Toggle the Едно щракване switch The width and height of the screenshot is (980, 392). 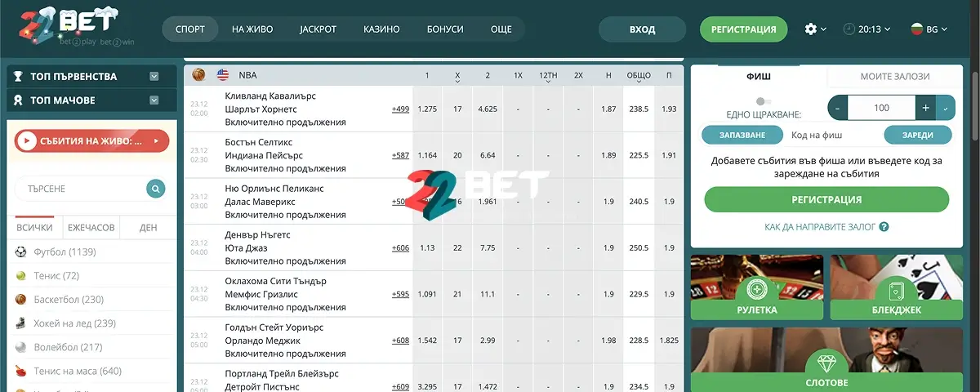[x=764, y=101]
